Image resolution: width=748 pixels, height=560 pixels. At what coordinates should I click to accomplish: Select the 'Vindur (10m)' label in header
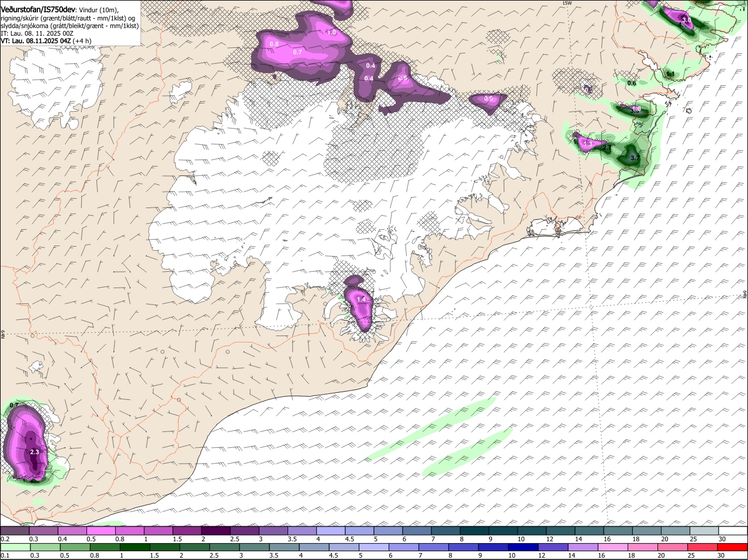click(99, 11)
